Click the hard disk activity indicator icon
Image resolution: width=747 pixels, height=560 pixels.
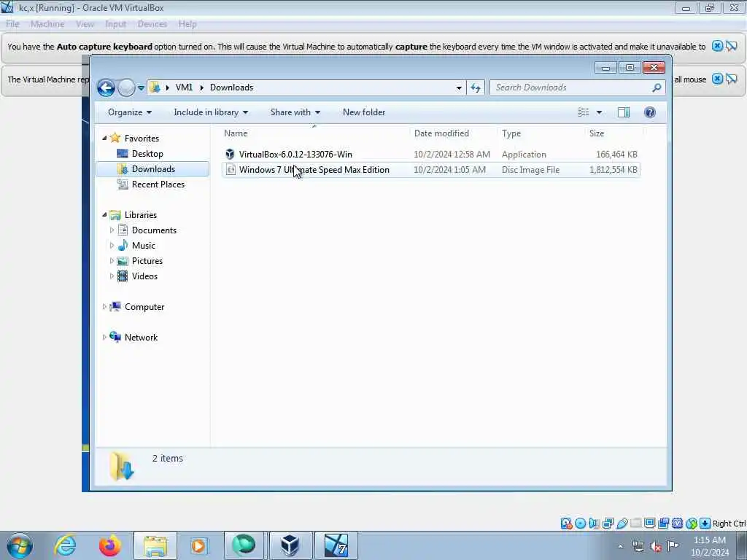566,524
